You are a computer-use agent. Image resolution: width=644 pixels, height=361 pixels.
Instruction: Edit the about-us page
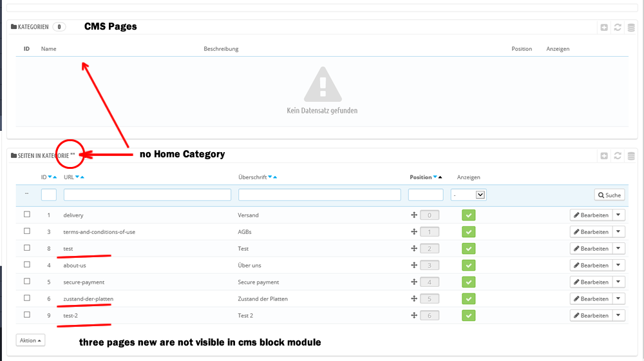click(591, 265)
